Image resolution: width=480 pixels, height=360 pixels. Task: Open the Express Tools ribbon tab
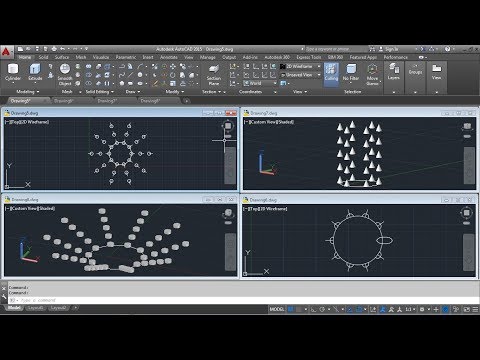click(x=309, y=57)
